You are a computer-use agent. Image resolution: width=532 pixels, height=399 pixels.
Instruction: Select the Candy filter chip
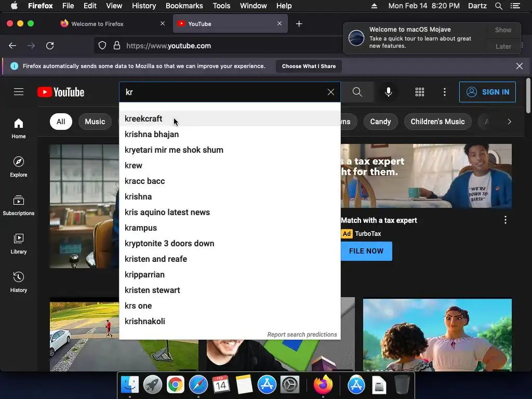(x=380, y=122)
